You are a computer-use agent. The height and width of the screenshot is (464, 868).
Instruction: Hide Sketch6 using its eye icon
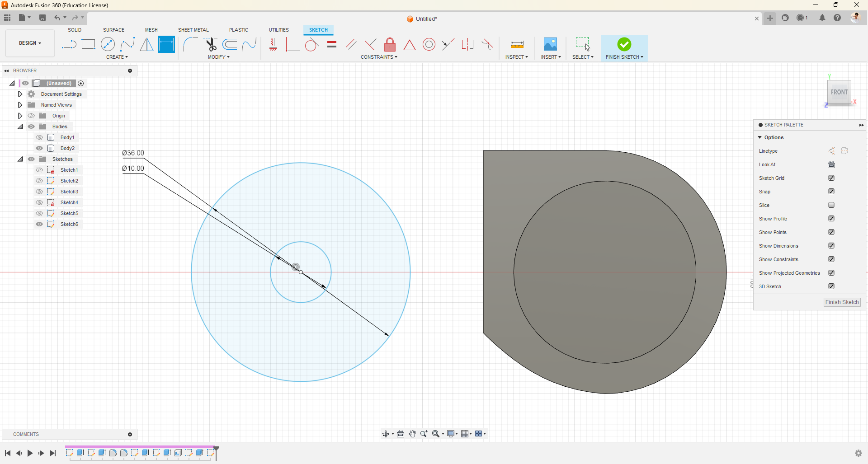39,224
